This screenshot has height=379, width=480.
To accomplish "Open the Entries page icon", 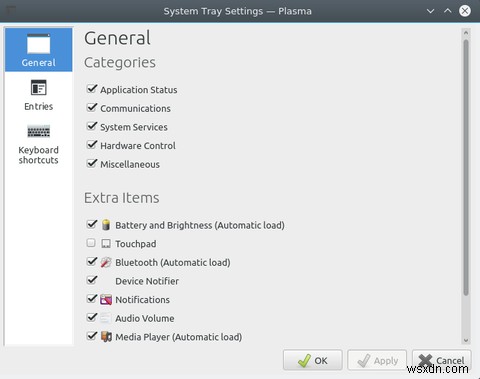I will (39, 88).
